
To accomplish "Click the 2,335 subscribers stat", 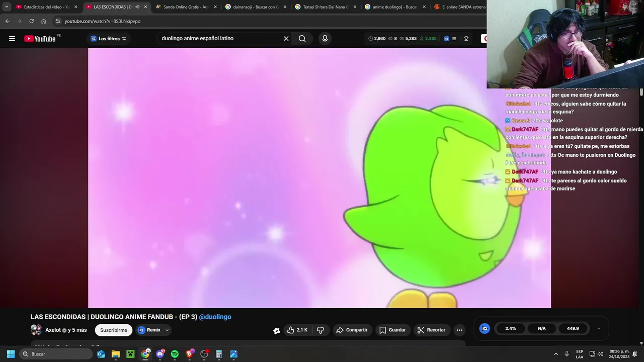I will pyautogui.click(x=428, y=39).
